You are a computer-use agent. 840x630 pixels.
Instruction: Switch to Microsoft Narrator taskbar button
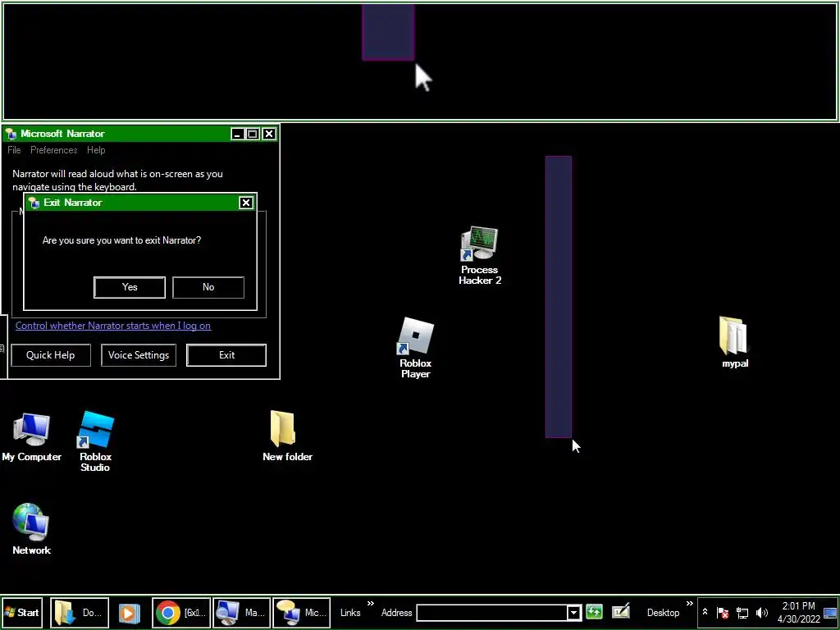tap(301, 612)
